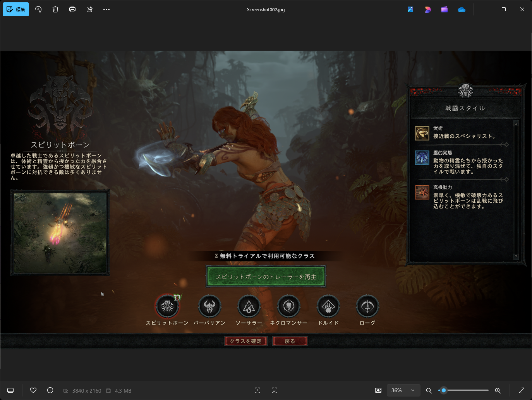Open the Edit (編集) image editor
This screenshot has width=532, height=400.
16,9
